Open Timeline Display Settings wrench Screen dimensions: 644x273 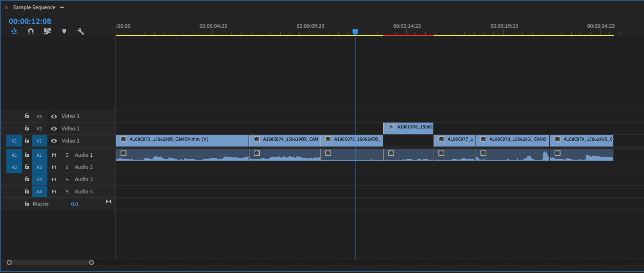click(x=81, y=31)
